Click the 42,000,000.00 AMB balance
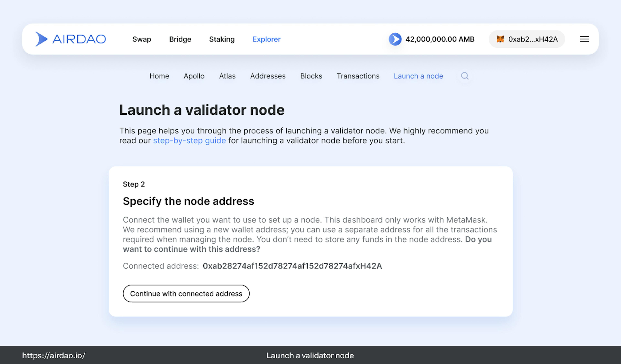621x364 pixels. (440, 39)
